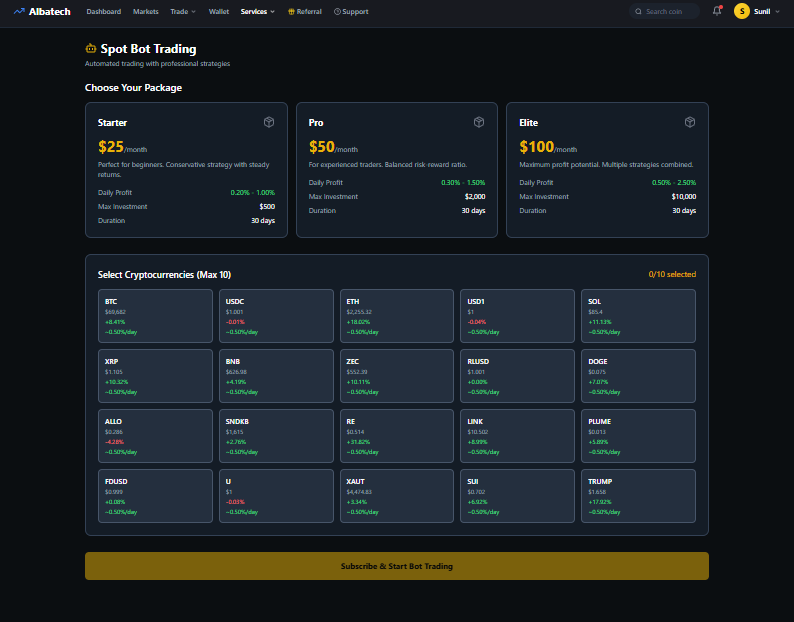Click the Pro $2,000 max investment value
This screenshot has height=622, width=794.
pyautogui.click(x=475, y=197)
